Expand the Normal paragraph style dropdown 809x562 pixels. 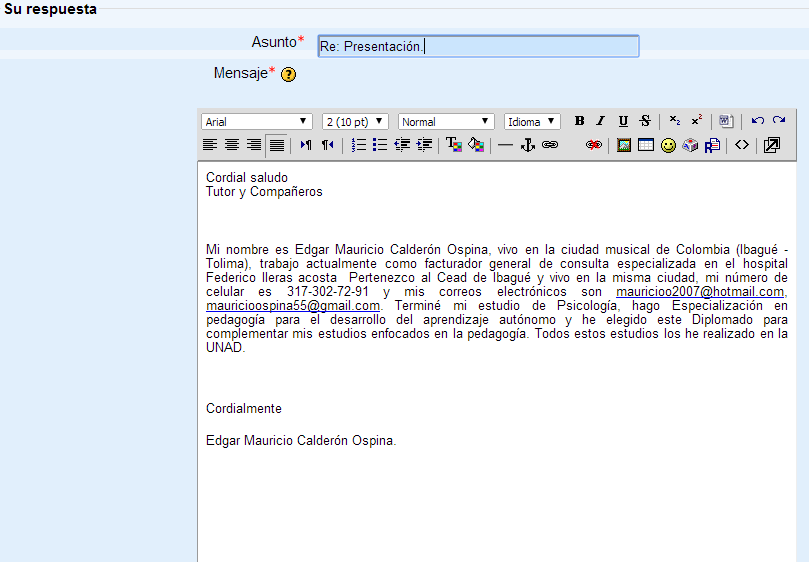click(446, 122)
